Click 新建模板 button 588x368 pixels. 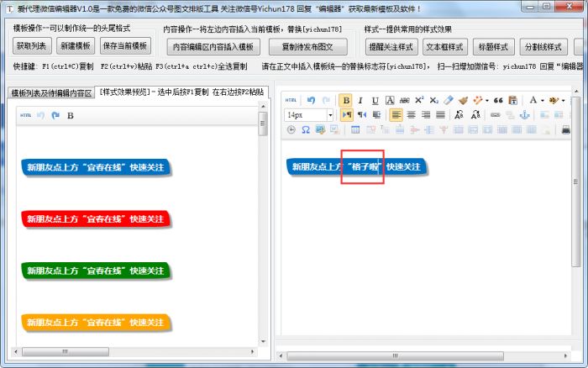[76, 45]
